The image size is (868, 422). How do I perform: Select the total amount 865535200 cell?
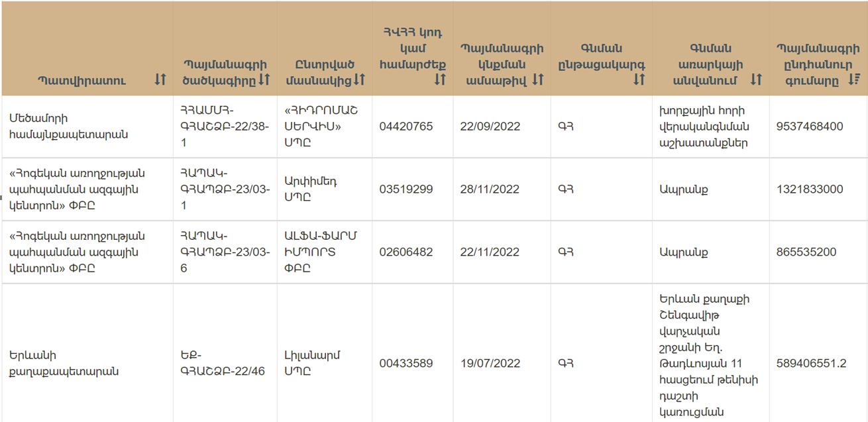pos(818,252)
